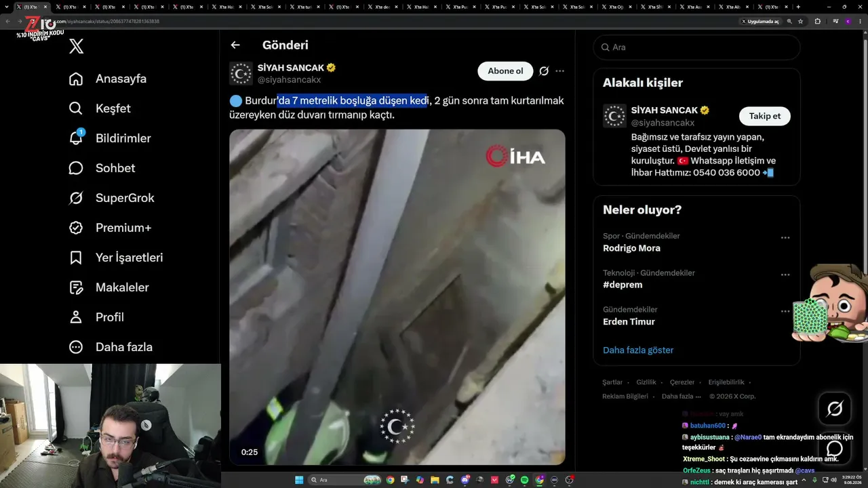Click Daha fazla göster under trends

click(638, 350)
